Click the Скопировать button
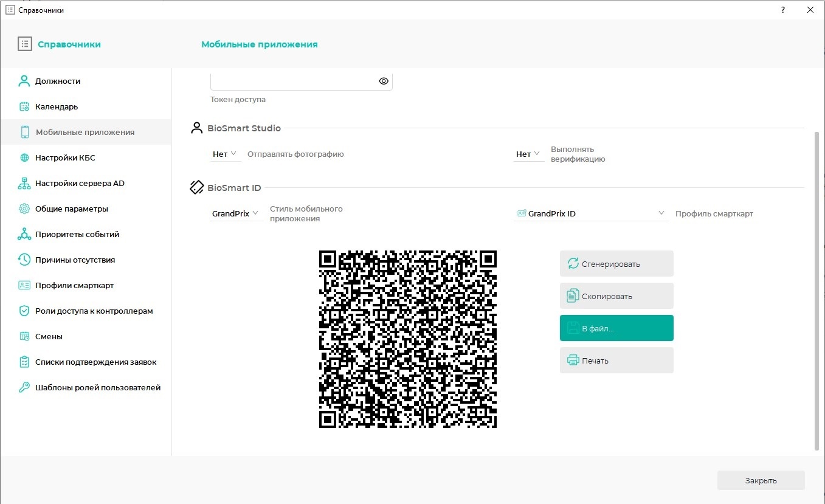 pos(616,296)
